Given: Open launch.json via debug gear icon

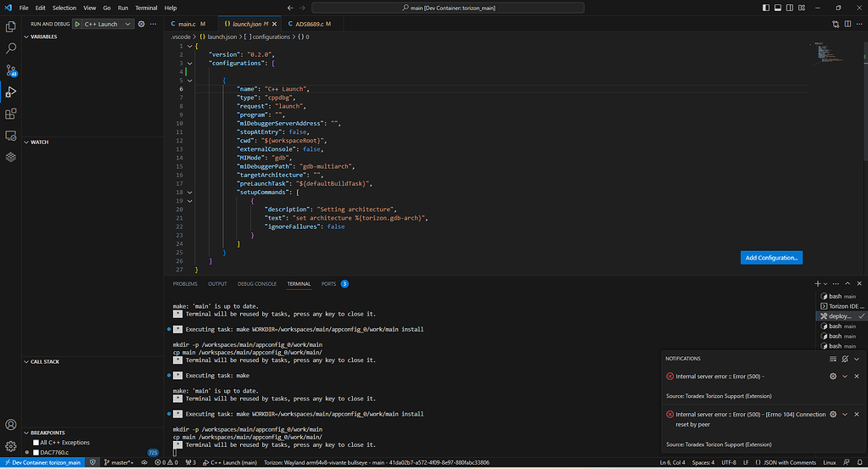Looking at the screenshot, I should (x=141, y=25).
